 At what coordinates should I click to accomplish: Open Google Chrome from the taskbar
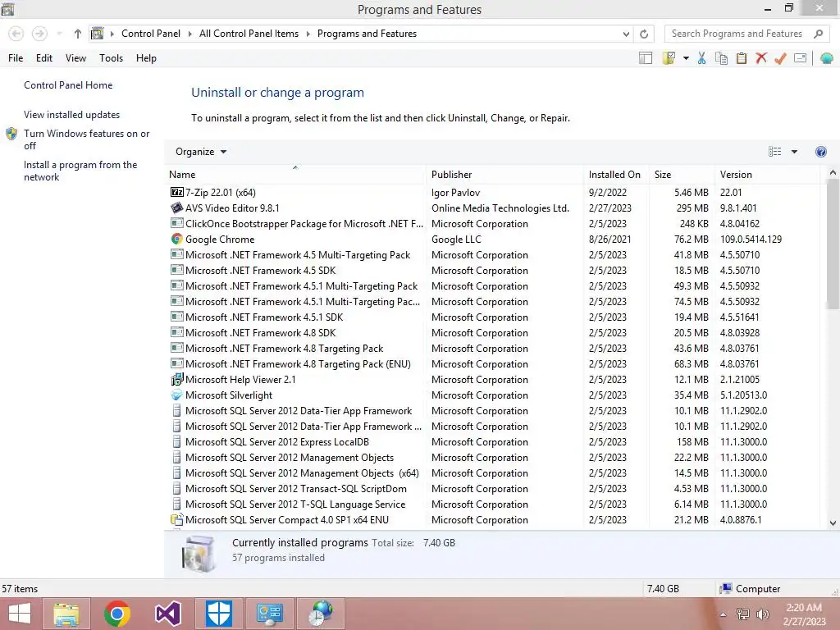tap(116, 614)
